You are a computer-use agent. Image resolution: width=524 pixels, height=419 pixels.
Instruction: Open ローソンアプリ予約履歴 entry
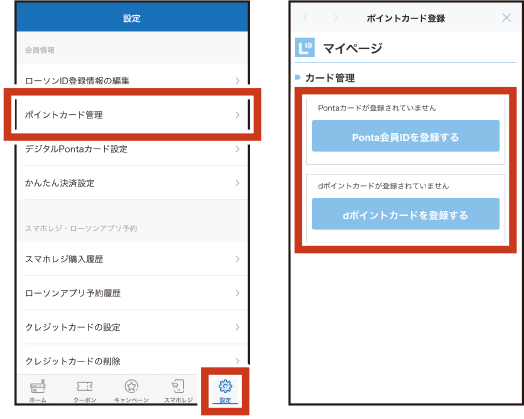pyautogui.click(x=133, y=293)
